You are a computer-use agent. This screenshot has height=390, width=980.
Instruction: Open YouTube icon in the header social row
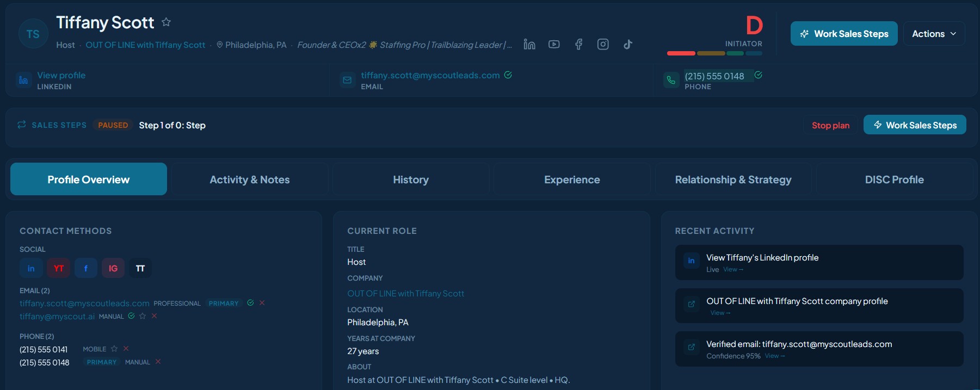pyautogui.click(x=554, y=45)
